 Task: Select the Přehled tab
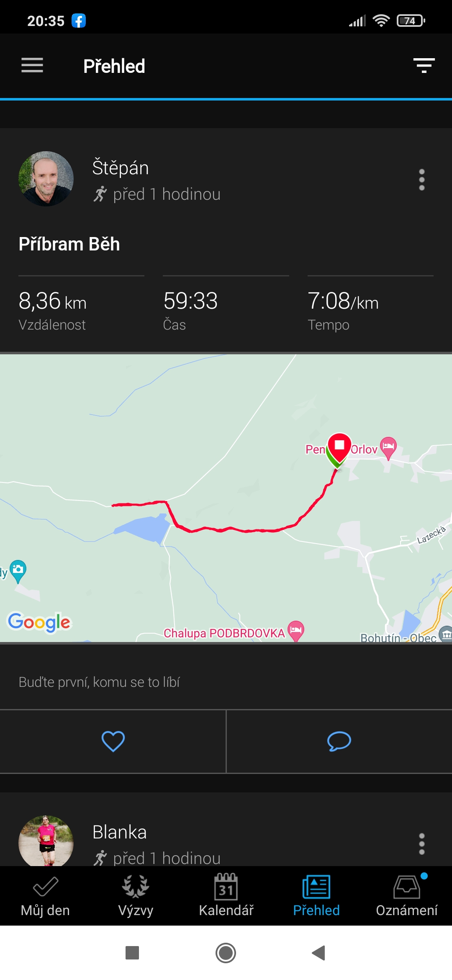316,896
